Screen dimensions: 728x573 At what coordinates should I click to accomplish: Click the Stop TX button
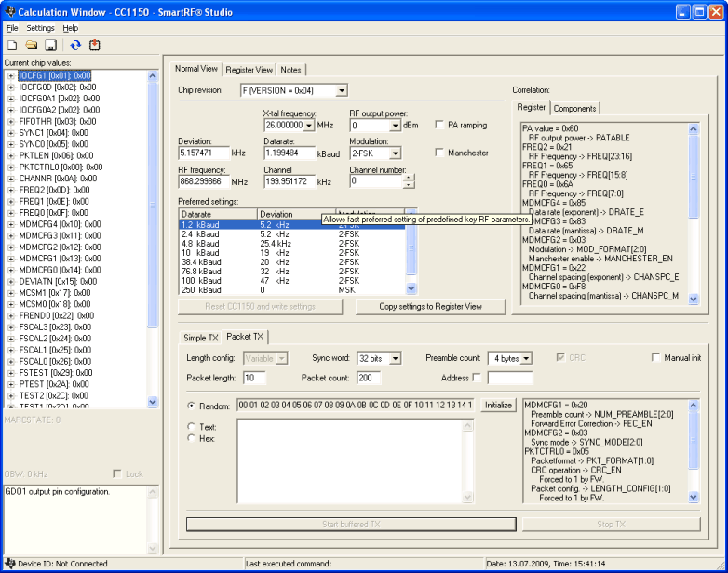coord(611,525)
